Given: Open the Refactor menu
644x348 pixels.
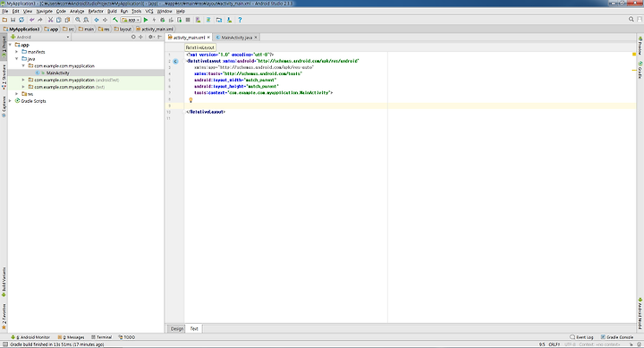Looking at the screenshot, I should (96, 11).
